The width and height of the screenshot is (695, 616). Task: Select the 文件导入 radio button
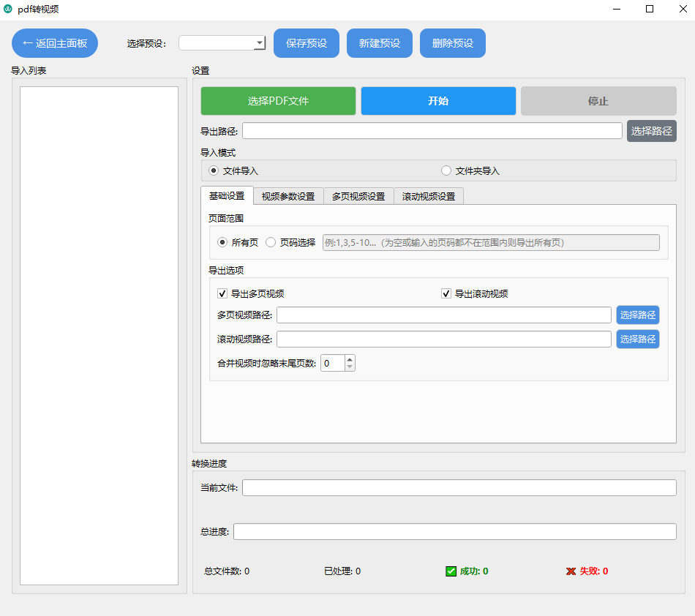pos(214,170)
